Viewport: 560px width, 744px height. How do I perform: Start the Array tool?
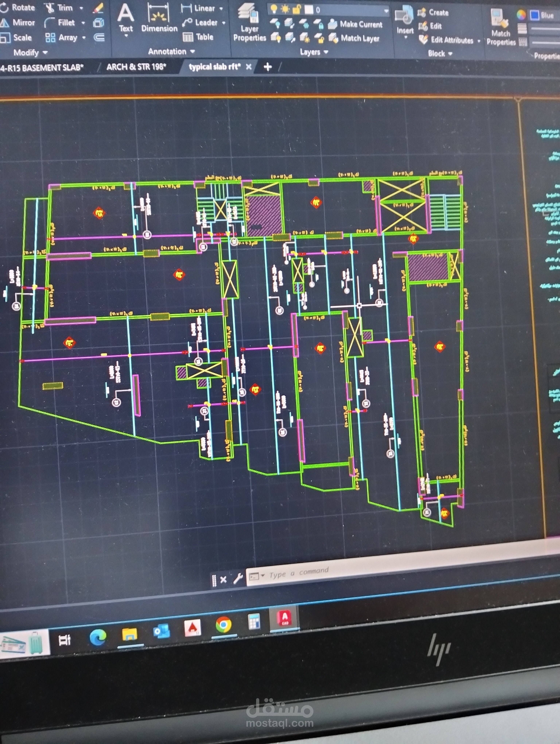(61, 38)
